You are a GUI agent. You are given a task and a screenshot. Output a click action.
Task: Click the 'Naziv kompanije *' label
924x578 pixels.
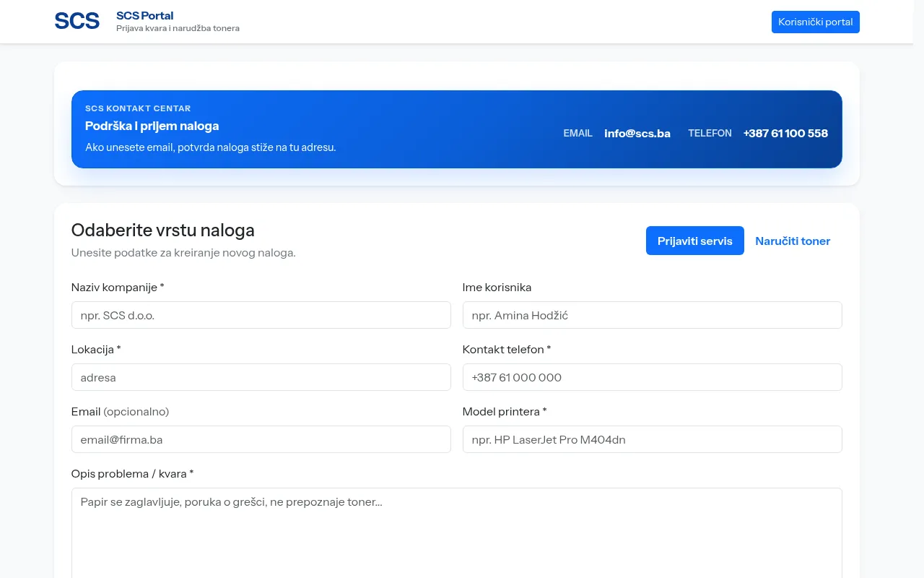click(x=118, y=288)
